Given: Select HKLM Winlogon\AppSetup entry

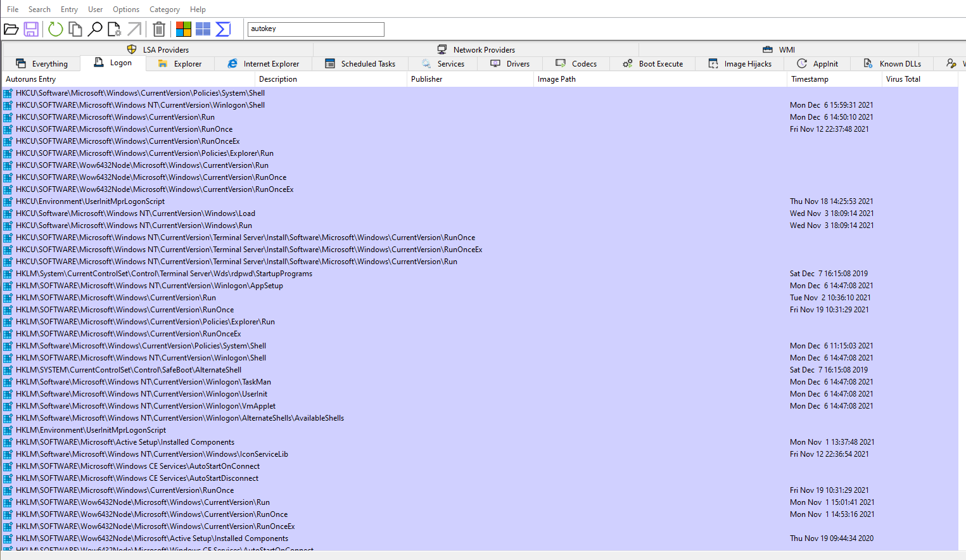Looking at the screenshot, I should (x=480, y=286).
